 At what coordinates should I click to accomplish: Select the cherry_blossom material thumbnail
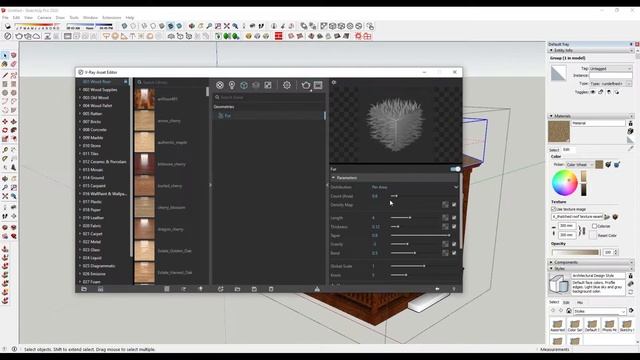click(144, 207)
